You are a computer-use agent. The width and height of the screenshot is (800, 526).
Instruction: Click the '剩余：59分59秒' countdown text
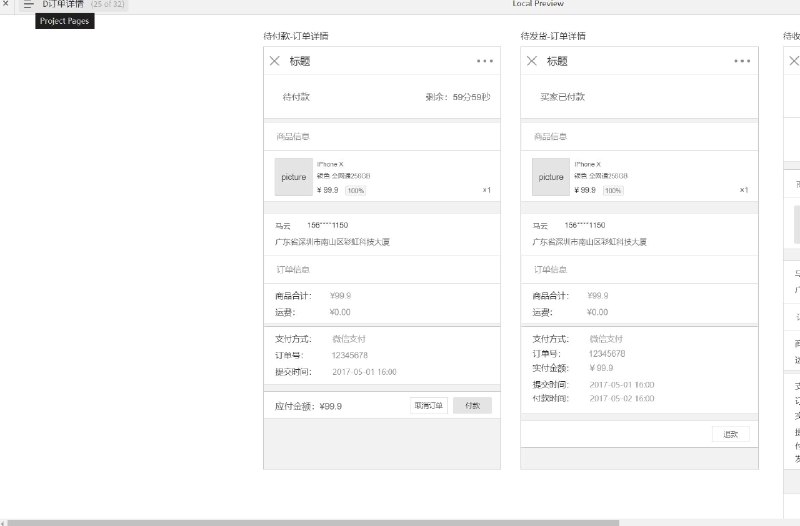pyautogui.click(x=458, y=97)
